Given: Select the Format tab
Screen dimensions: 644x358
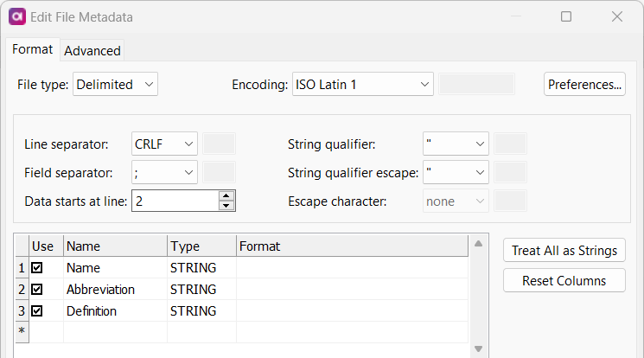Looking at the screenshot, I should tap(32, 49).
